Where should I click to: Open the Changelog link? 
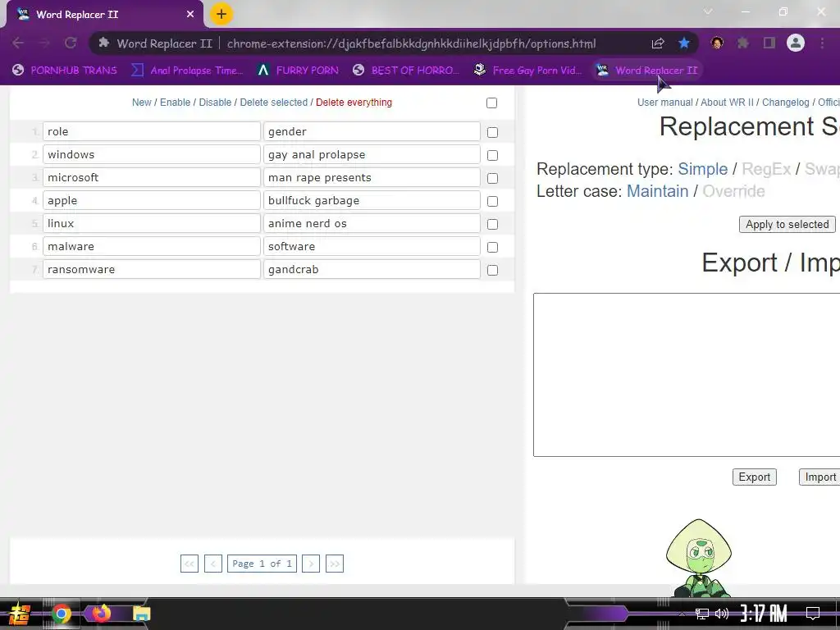pyautogui.click(x=785, y=103)
